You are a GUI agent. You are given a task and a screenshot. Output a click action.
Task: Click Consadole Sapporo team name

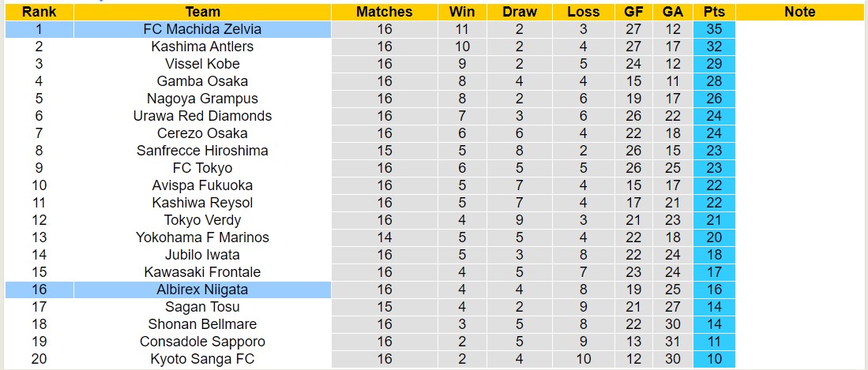tap(202, 342)
